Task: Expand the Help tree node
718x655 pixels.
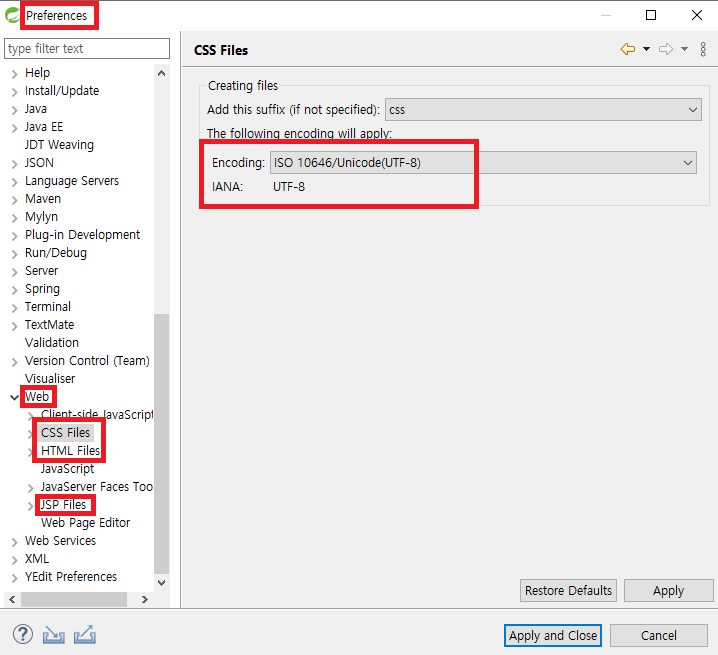Action: (x=14, y=74)
